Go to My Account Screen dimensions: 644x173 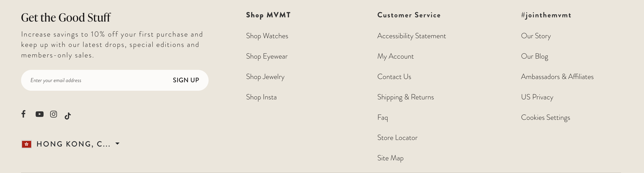coord(396,56)
